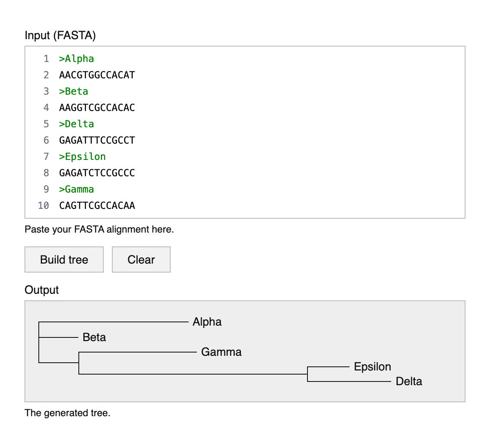Click line number 1 in the gutter

tap(46, 59)
